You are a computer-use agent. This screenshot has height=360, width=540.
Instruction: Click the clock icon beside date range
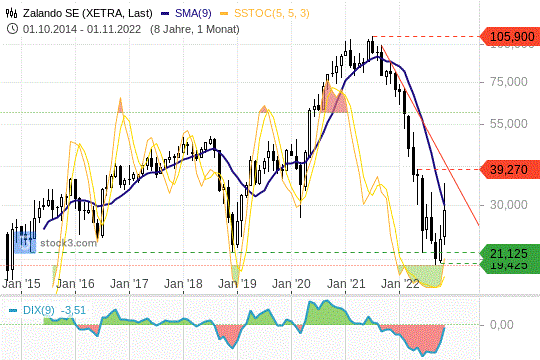[x=12, y=29]
